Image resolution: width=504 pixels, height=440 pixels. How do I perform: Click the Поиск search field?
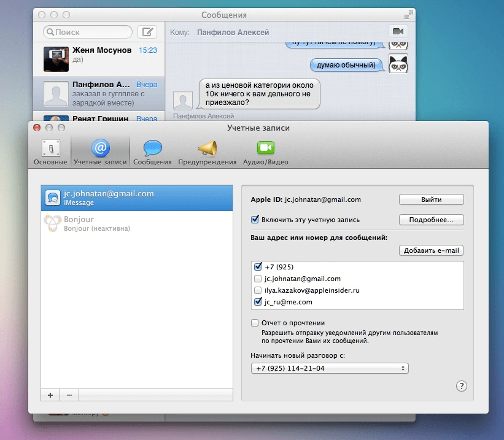click(88, 32)
